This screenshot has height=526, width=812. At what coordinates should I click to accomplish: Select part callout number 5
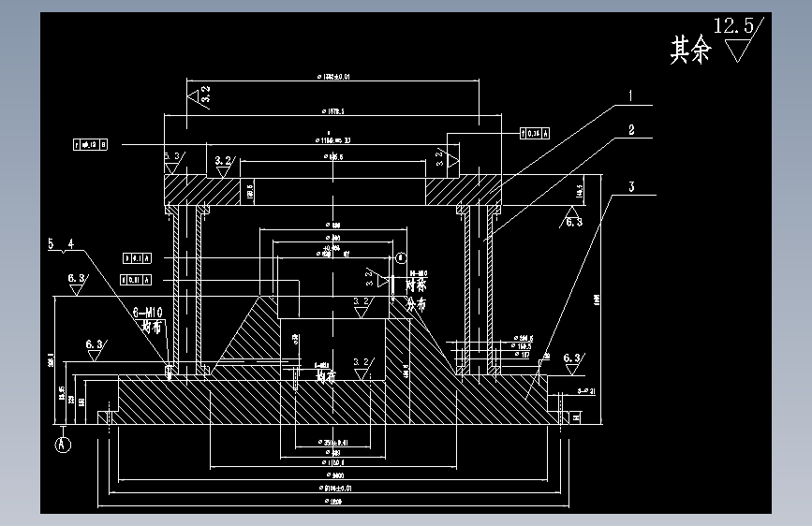click(51, 244)
